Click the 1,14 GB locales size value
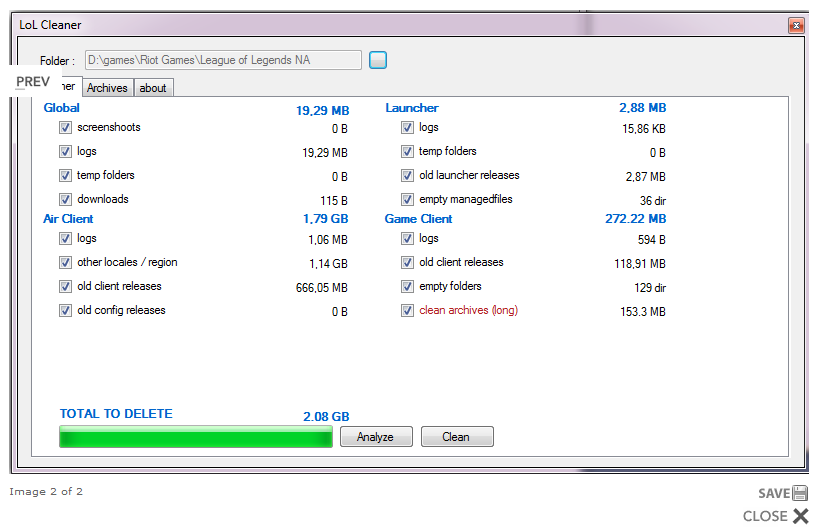The image size is (815, 531). point(328,264)
